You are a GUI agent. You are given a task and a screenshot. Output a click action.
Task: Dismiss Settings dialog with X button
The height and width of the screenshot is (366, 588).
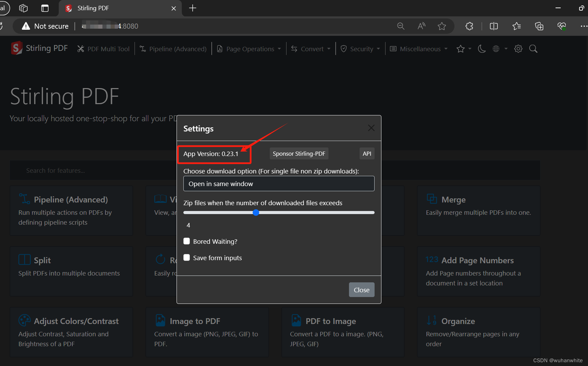pyautogui.click(x=371, y=128)
